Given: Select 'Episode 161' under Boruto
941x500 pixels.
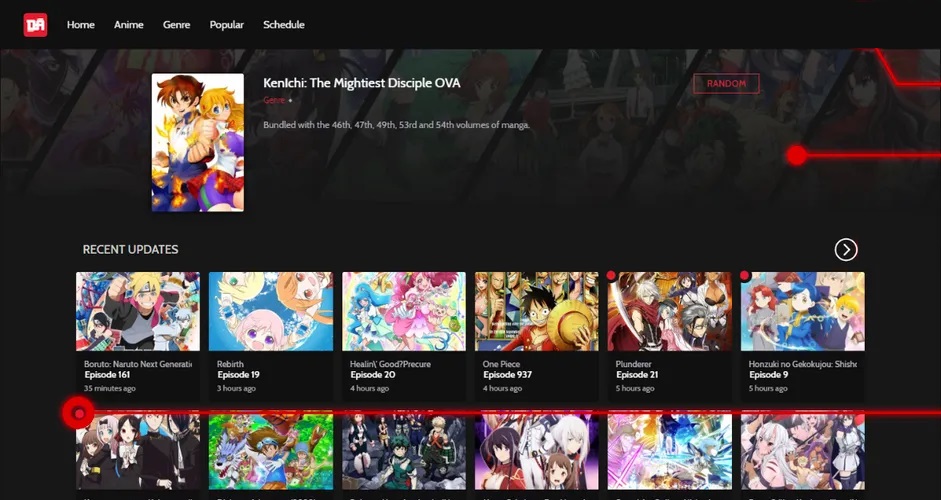Looking at the screenshot, I should tap(107, 375).
